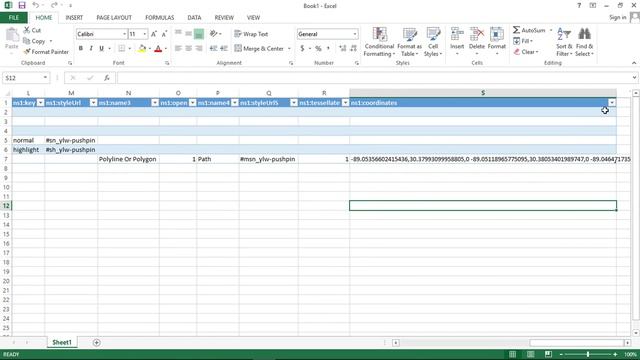Open Cell Styles gallery
The height and width of the screenshot is (360, 640).
tap(433, 42)
